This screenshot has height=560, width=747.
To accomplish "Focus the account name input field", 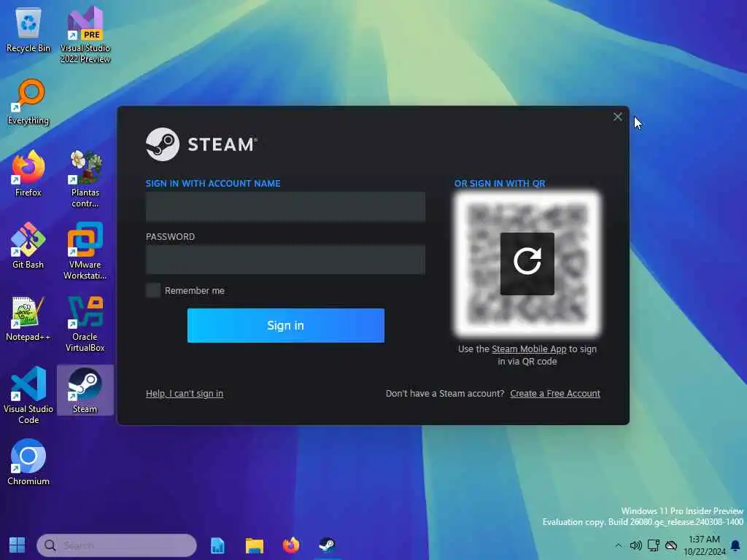I will tap(285, 207).
